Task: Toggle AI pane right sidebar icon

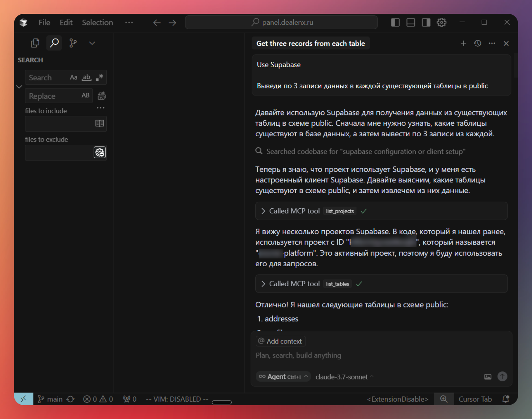Action: click(426, 23)
